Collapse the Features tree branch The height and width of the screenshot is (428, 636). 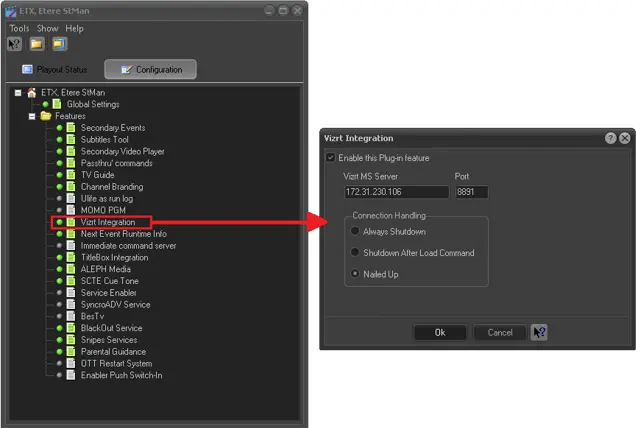click(32, 116)
